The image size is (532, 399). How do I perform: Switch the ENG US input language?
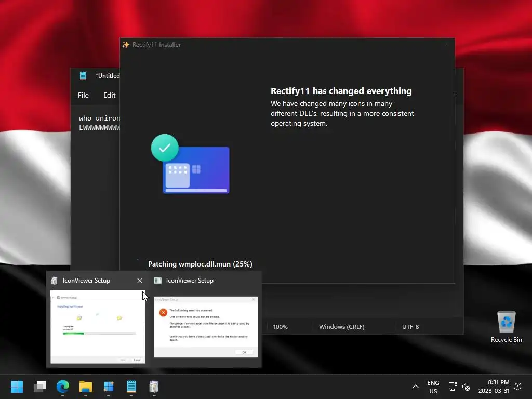pyautogui.click(x=433, y=387)
